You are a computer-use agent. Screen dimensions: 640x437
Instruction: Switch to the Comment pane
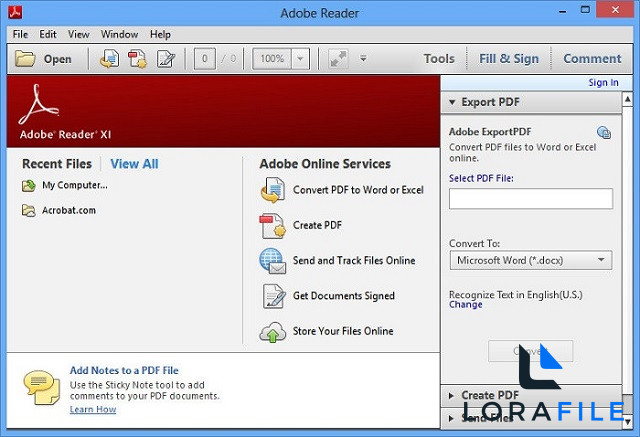[592, 59]
